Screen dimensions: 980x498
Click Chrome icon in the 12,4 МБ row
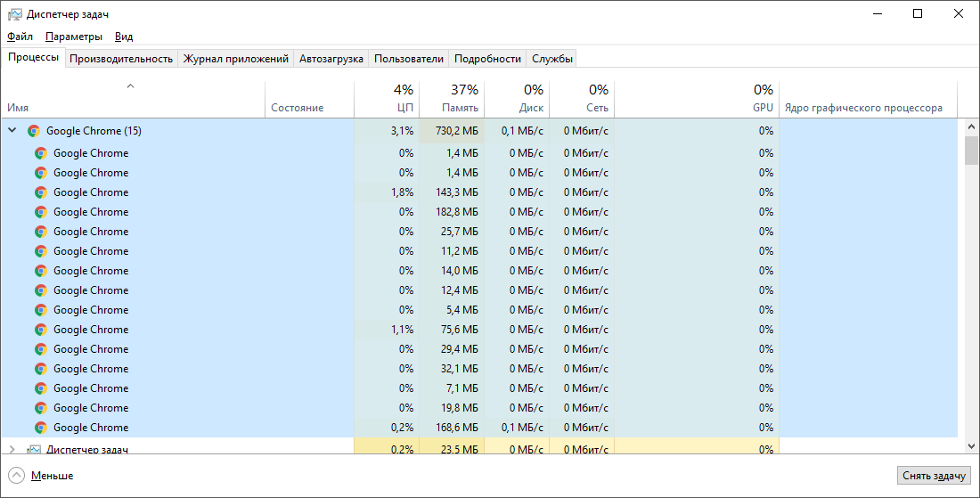(x=41, y=290)
